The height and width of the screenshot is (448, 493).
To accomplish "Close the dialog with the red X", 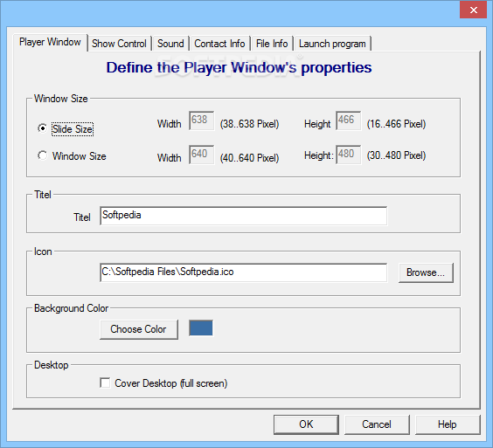I will (x=473, y=10).
